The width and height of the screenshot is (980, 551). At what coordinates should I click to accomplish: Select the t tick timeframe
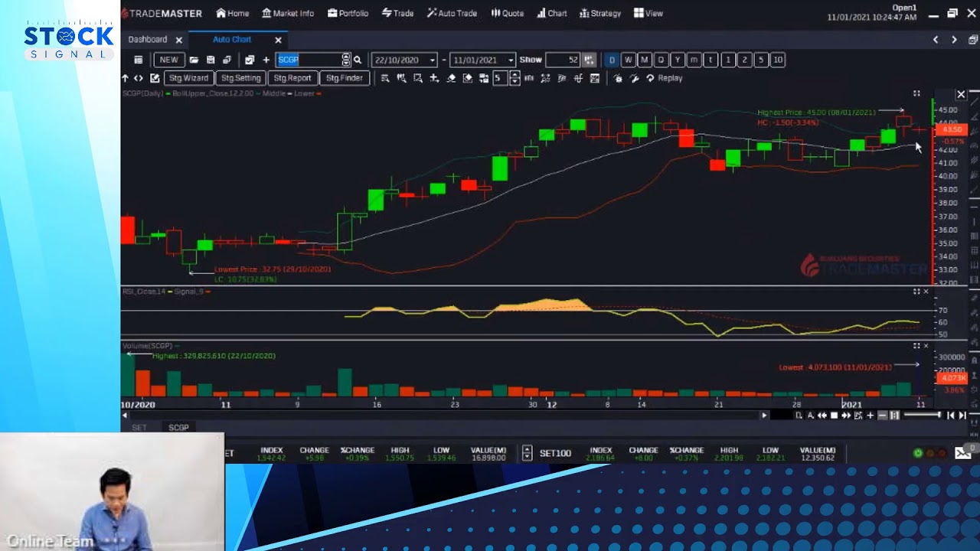coord(710,60)
